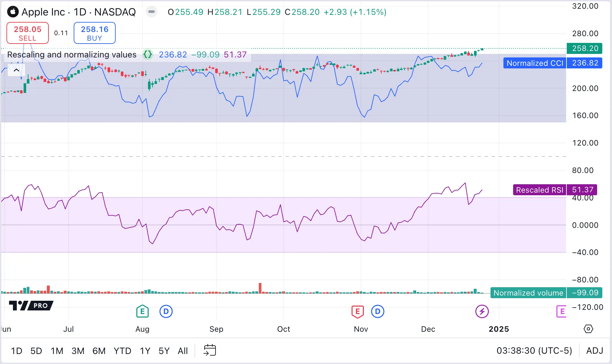Open the timezone menu showing UTC-5
This screenshot has height=364, width=612.
534,350
